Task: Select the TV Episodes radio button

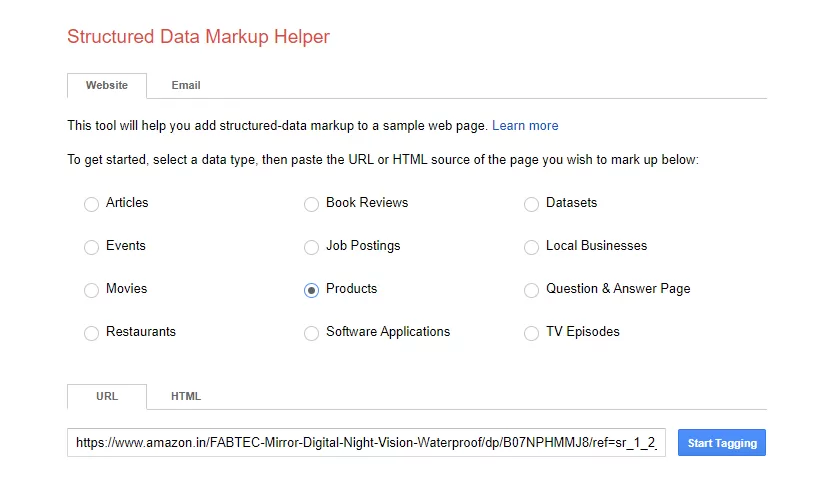Action: click(x=532, y=333)
